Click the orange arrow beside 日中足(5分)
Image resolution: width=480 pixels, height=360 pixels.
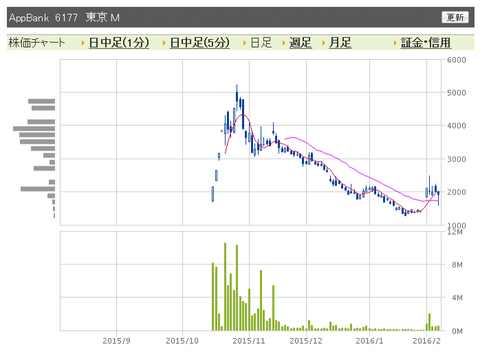[164, 43]
